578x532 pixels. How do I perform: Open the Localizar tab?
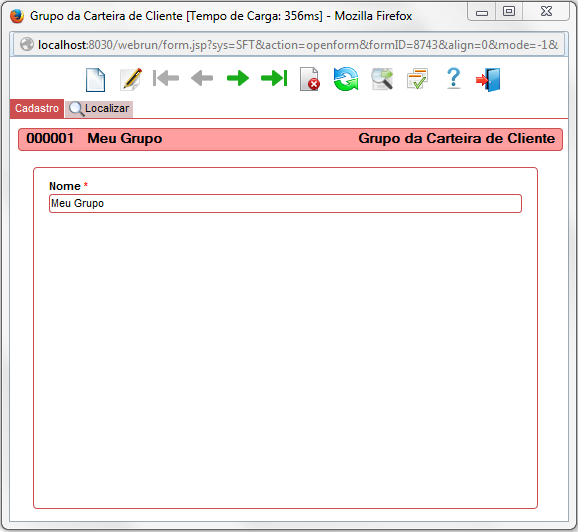click(x=99, y=109)
